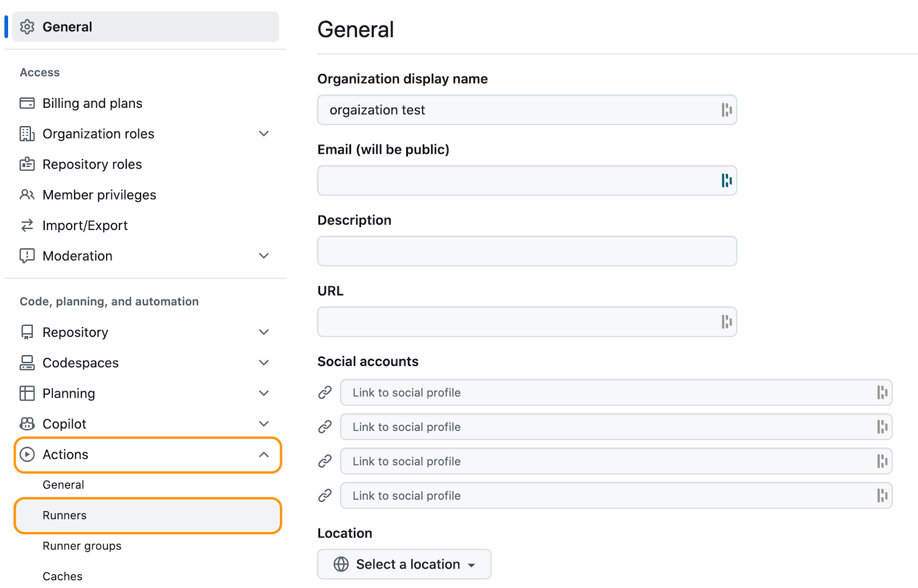Expand the Planning menu chevron

[264, 394]
